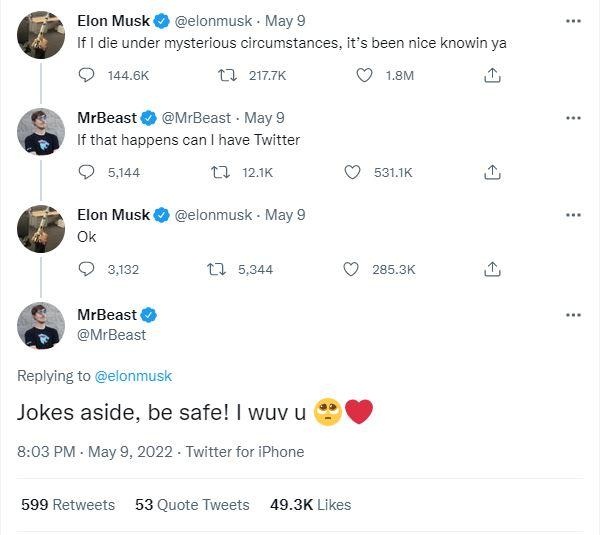The height and width of the screenshot is (535, 601).
Task: Retweet Elon's 'Ok' reply with 5,344 retweets
Action: tap(215, 269)
